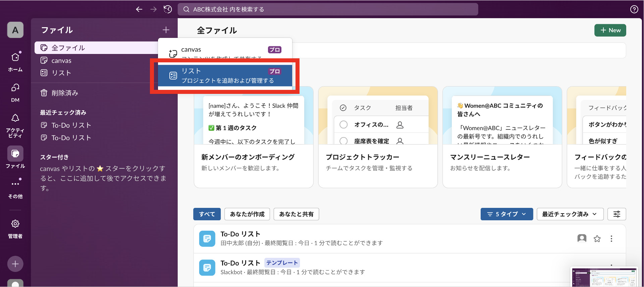
Task: Click the green New button
Action: (610, 30)
